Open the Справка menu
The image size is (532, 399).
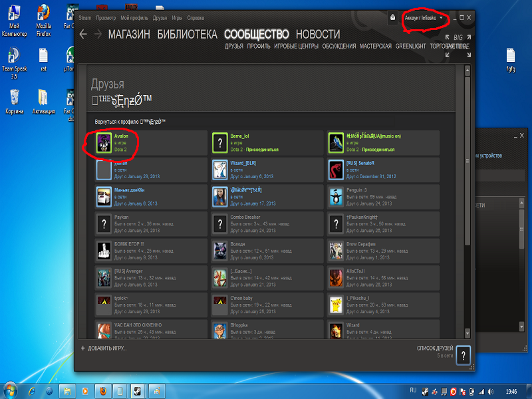(196, 18)
